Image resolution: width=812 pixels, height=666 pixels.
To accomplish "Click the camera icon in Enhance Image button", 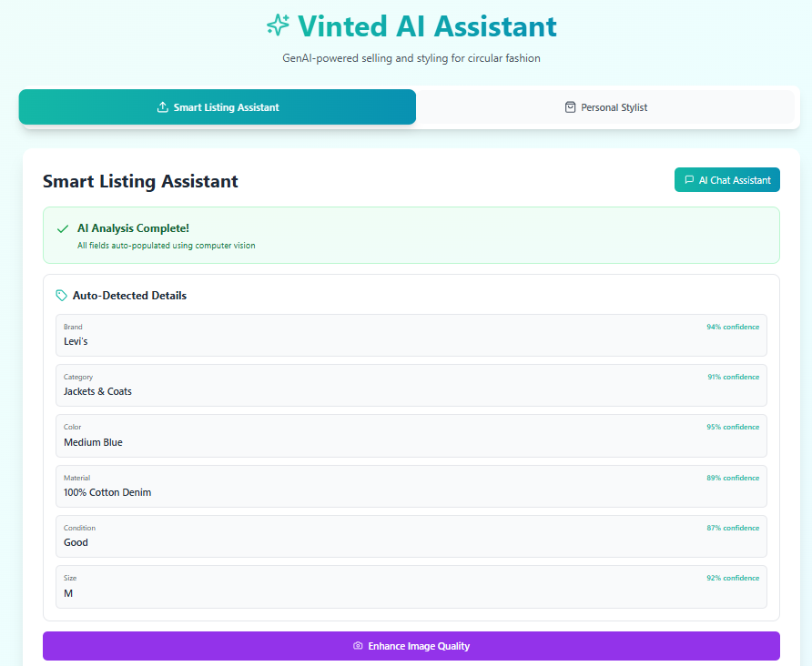I will point(358,646).
